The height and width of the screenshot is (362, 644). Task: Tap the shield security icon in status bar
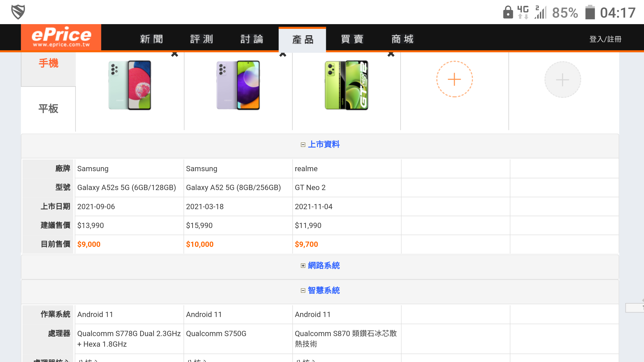(x=18, y=12)
